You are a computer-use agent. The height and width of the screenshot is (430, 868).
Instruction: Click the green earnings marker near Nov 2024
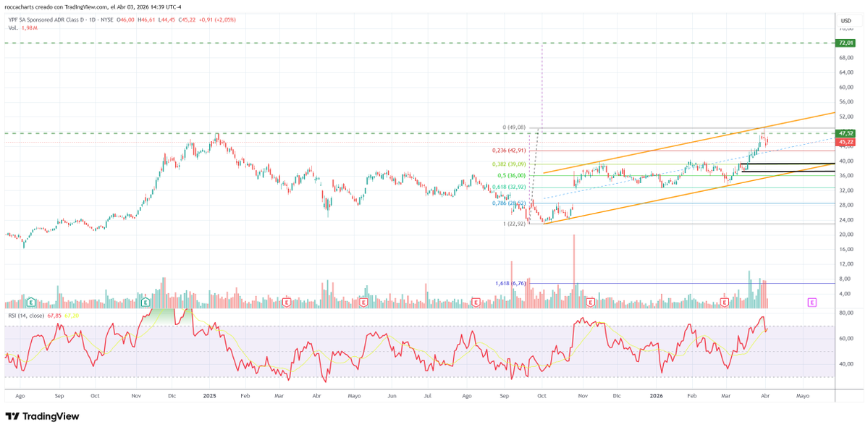pos(146,302)
